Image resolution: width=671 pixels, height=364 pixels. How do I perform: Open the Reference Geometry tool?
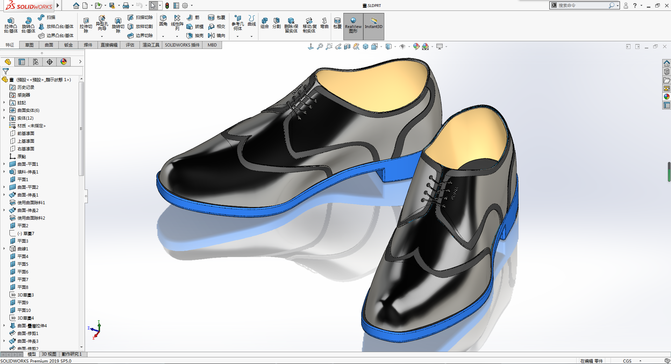coord(238,23)
